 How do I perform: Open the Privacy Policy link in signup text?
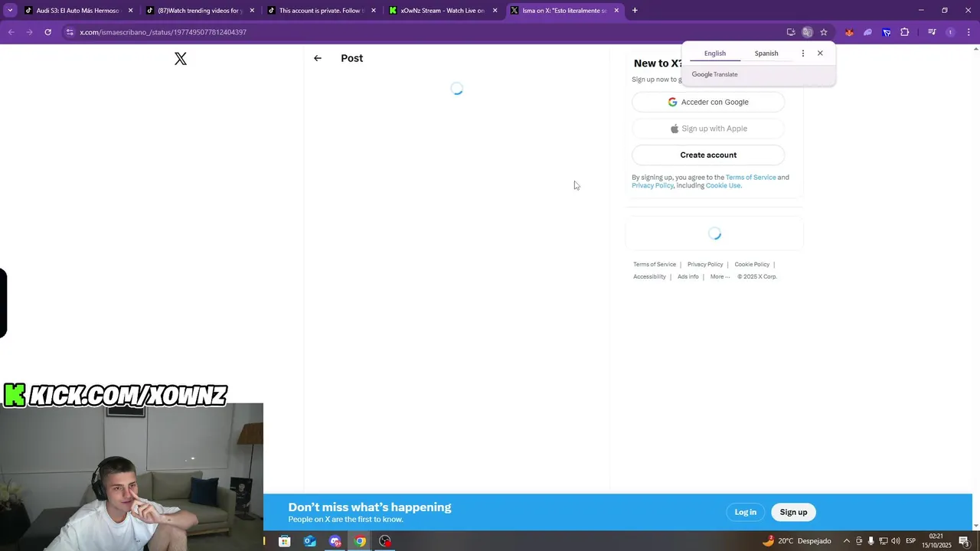coord(652,186)
